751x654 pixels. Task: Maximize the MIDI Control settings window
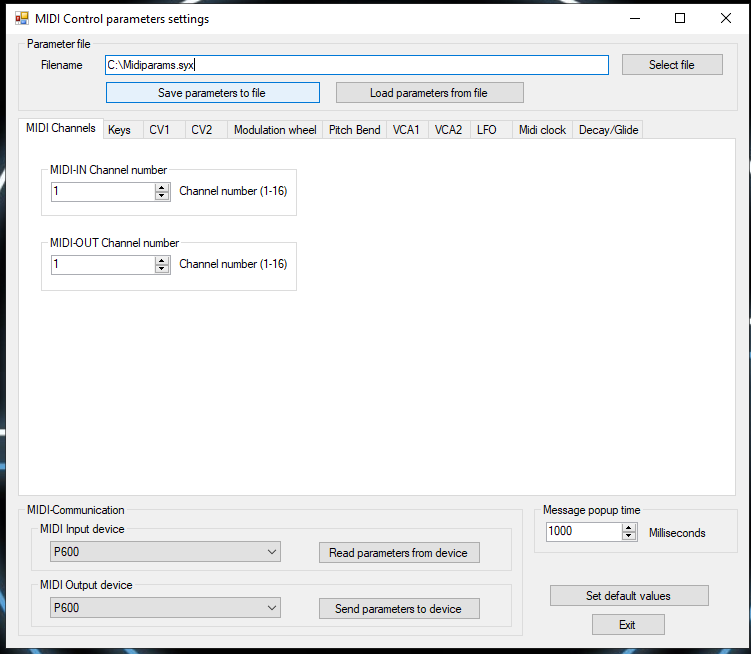pos(680,19)
